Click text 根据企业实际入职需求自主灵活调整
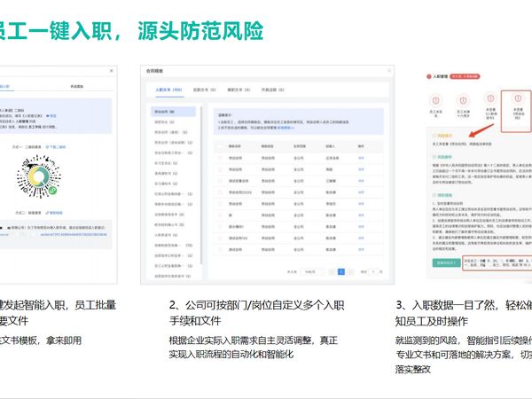Image resolution: width=532 pixels, height=399 pixels. [x=241, y=340]
